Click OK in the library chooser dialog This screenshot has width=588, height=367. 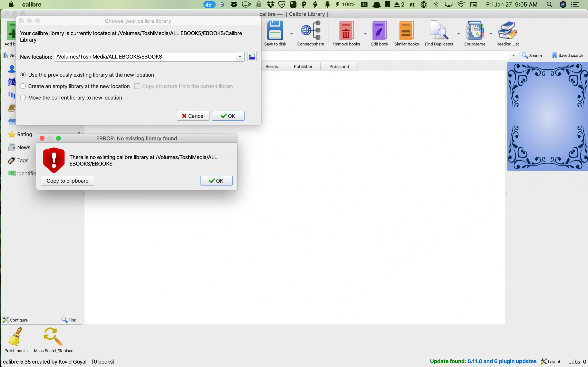point(228,116)
